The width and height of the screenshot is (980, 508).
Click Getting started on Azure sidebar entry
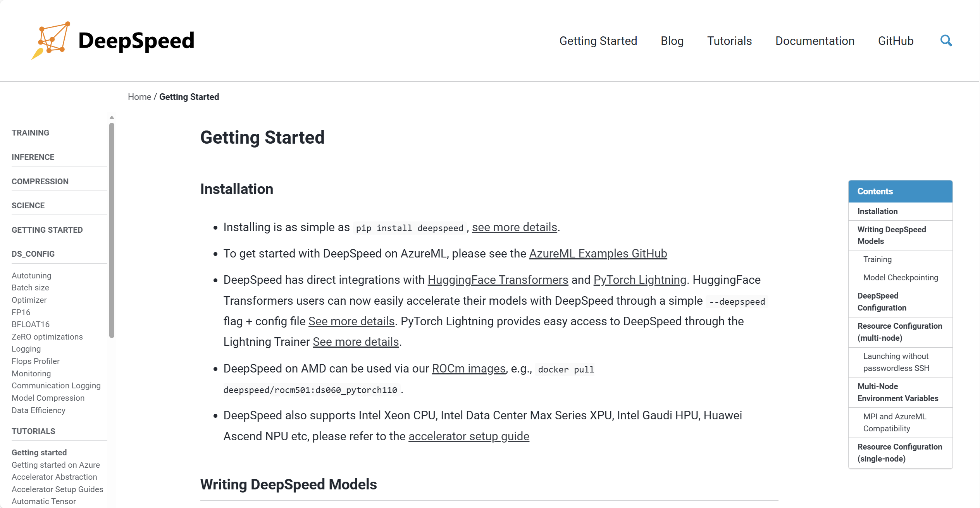[x=55, y=465]
